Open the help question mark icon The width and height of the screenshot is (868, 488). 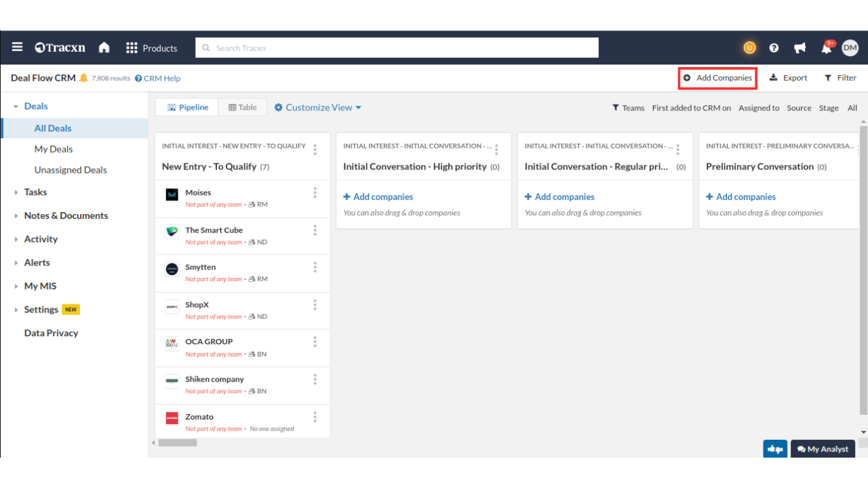pos(774,48)
